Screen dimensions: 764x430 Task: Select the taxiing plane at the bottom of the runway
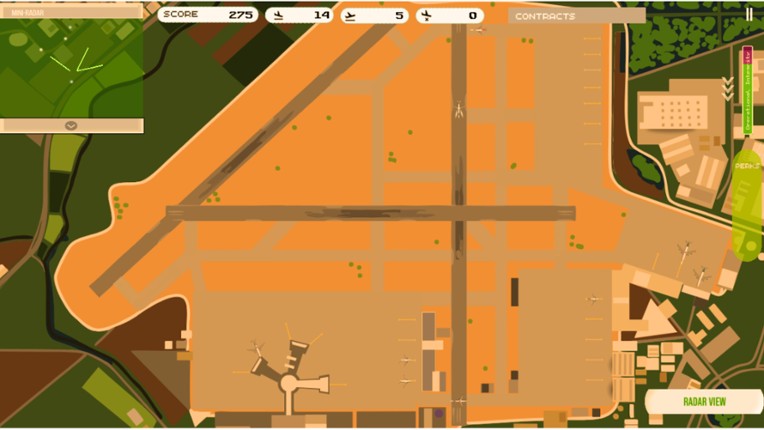pyautogui.click(x=458, y=401)
